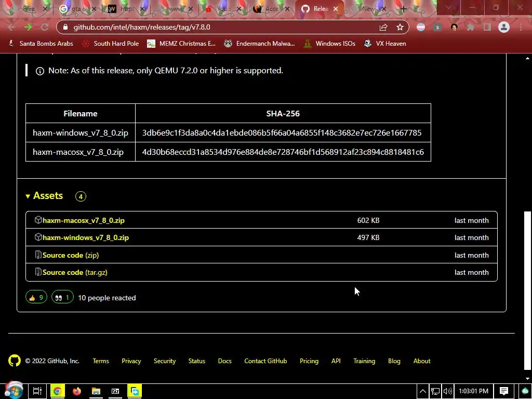
Task: Open the Santa Bombs Arabs bookmark
Action: tap(41, 44)
